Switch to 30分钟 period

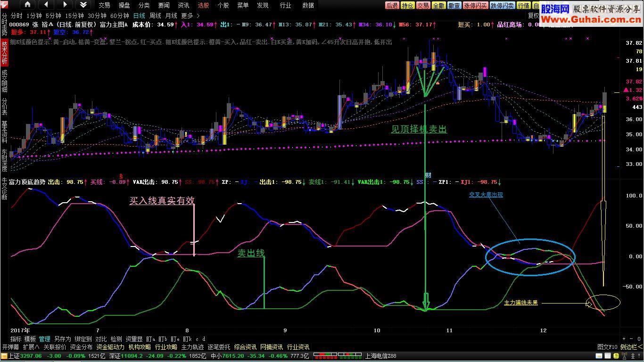pyautogui.click(x=97, y=16)
